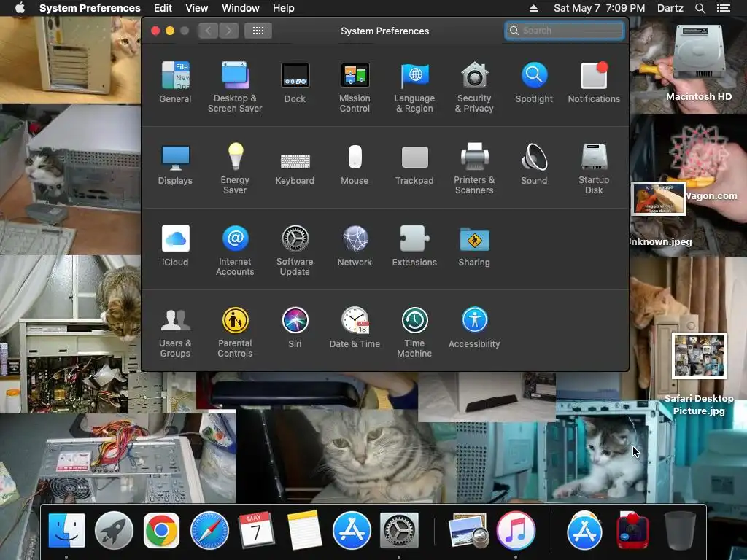Open Desktop & Screen Saver preferences
The height and width of the screenshot is (560, 747).
(x=235, y=87)
